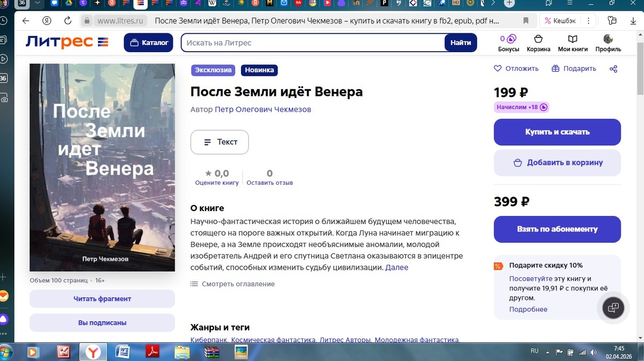The width and height of the screenshot is (644, 361).
Task: Open author Петр Олегович Чекмезов page
Action: click(x=263, y=109)
